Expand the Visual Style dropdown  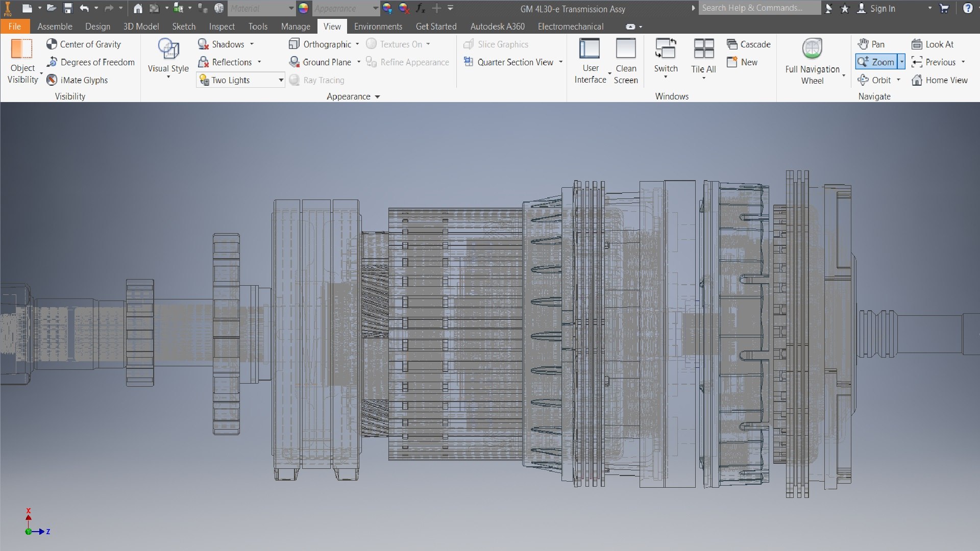(168, 77)
